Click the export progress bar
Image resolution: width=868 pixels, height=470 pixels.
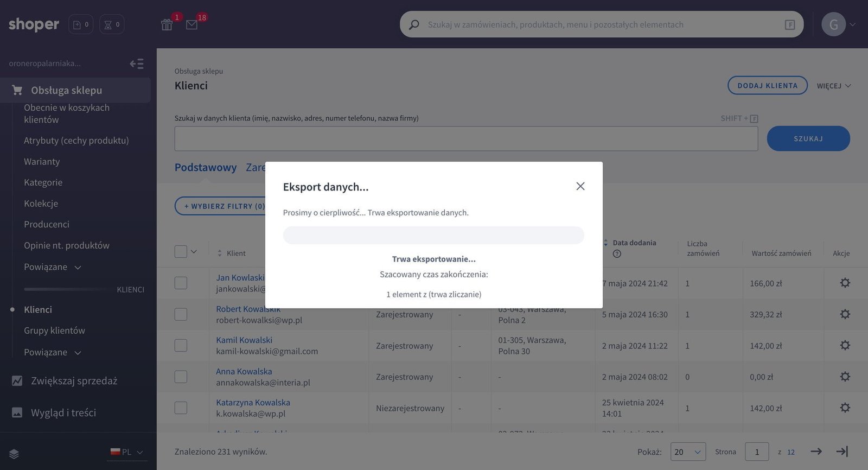(433, 236)
